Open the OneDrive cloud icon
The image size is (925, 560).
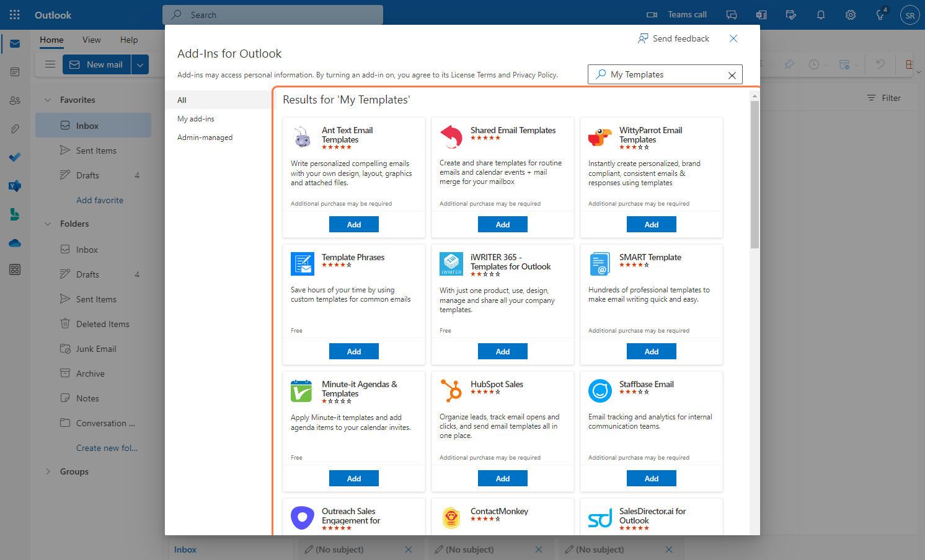[15, 243]
